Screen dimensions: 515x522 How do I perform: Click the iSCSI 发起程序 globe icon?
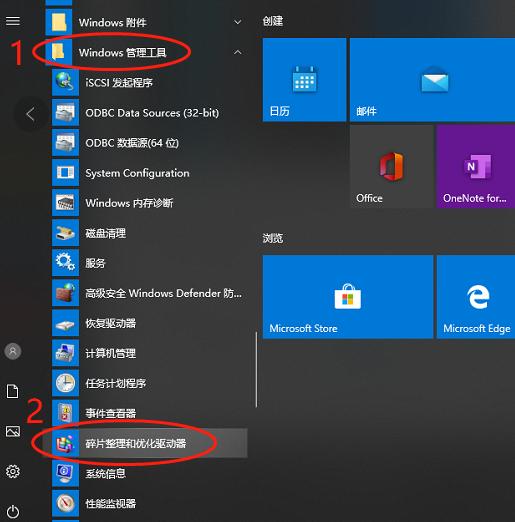[65, 82]
